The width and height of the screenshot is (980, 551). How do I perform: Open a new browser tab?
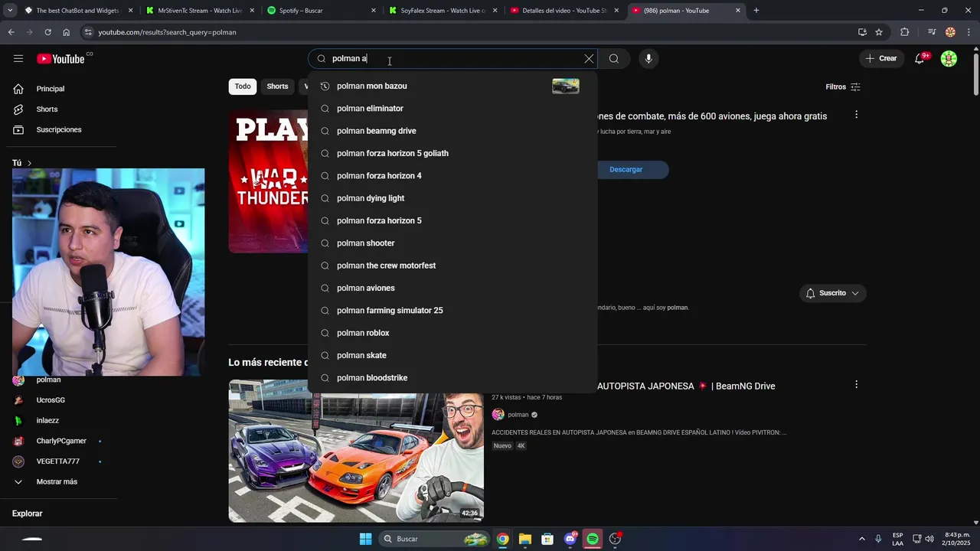click(x=756, y=11)
